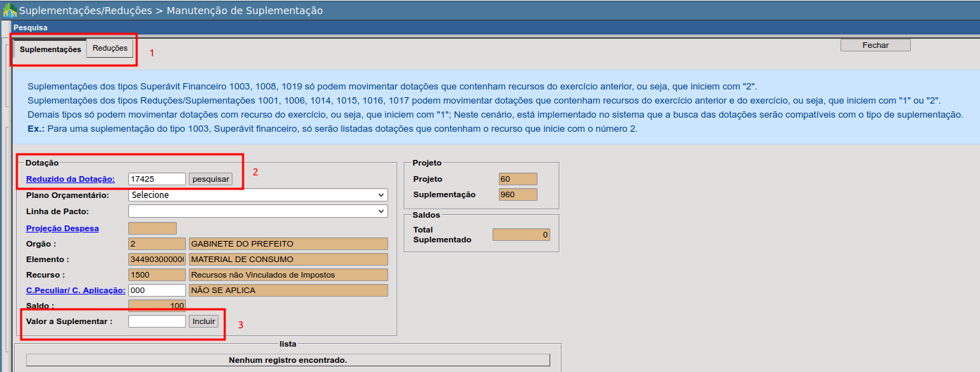Click the Projeto field showing 60

pyautogui.click(x=517, y=179)
